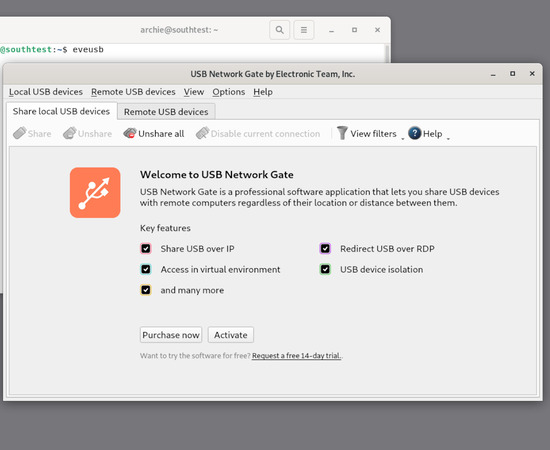The height and width of the screenshot is (450, 550).
Task: Open the Local USB devices menu
Action: (46, 92)
